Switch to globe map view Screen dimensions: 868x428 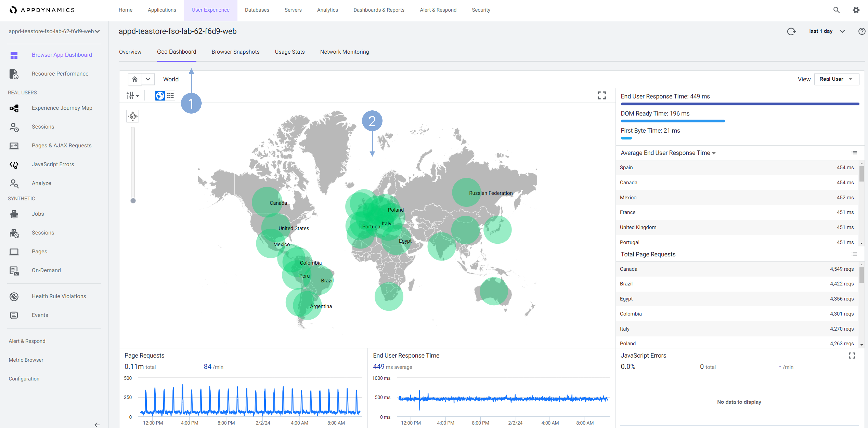click(x=160, y=96)
